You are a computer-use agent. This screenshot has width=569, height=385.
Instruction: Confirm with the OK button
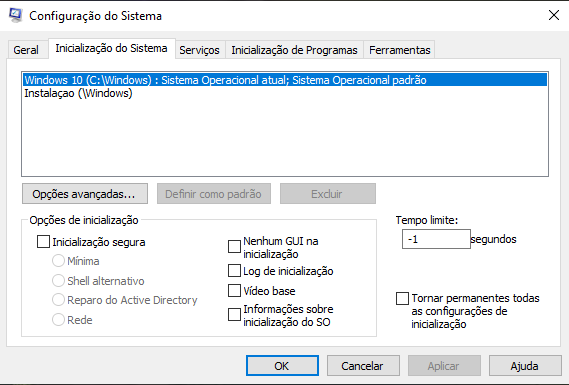tap(282, 365)
